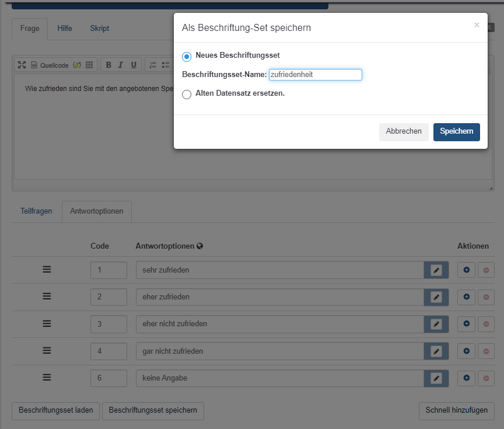Viewport: 504px width, 429px height.
Task: Click the 'Schnell hinzufügen' button
Action: (x=457, y=410)
